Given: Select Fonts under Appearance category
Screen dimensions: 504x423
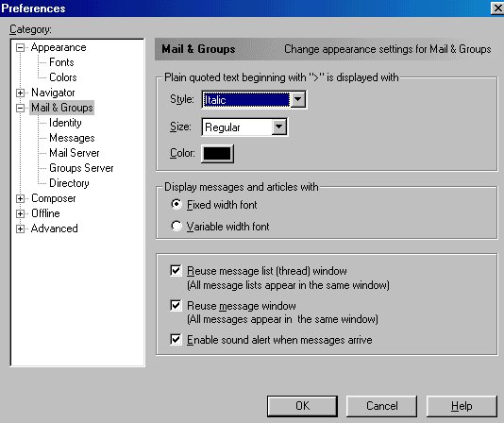Looking at the screenshot, I should [x=61, y=62].
